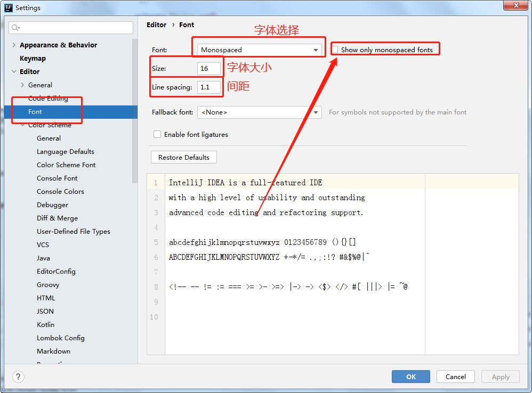The height and width of the screenshot is (393, 532).
Task: Click line number 8 in preview gutter
Action: (x=156, y=287)
